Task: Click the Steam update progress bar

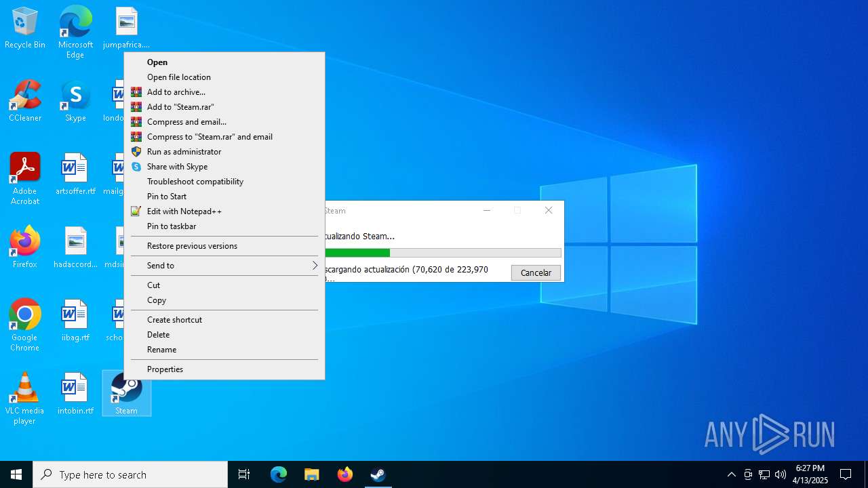Action: point(443,253)
